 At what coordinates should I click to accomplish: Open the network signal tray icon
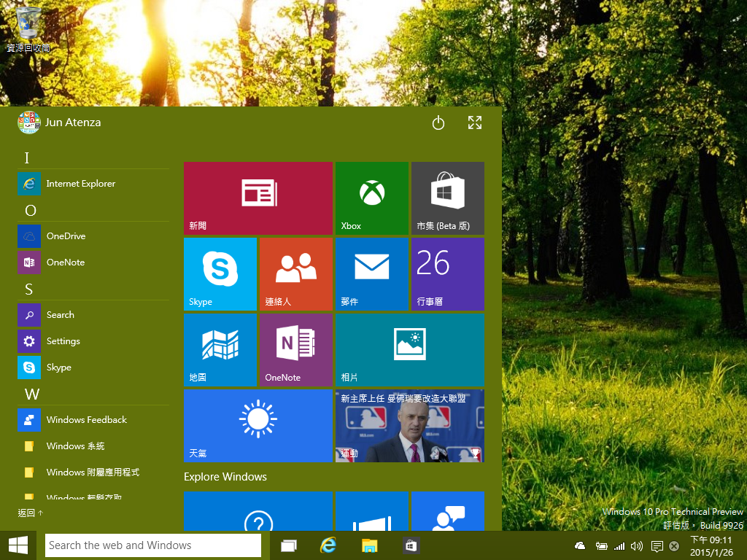point(619,546)
